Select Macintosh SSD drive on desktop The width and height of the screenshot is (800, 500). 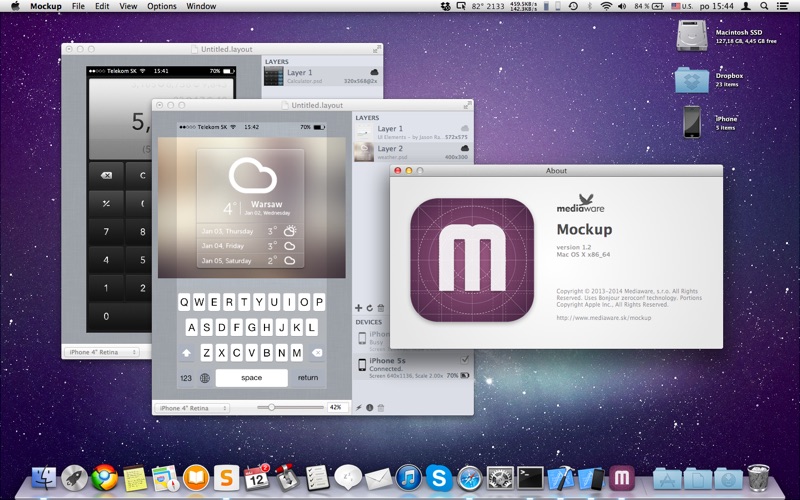click(692, 36)
